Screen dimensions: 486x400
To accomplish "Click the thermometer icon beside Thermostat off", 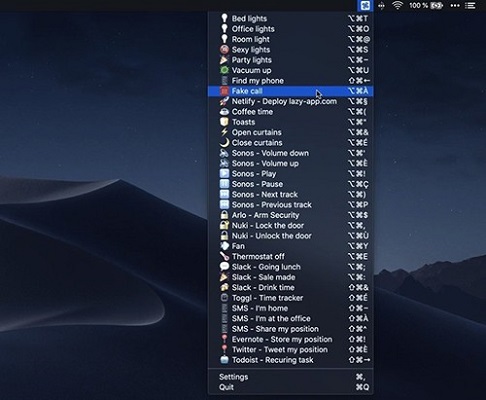I will pos(224,256).
